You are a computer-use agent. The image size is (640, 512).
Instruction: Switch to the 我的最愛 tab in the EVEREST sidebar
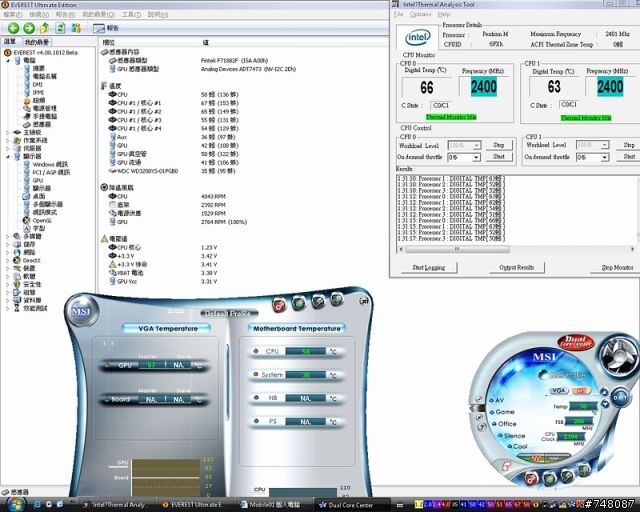(x=37, y=42)
